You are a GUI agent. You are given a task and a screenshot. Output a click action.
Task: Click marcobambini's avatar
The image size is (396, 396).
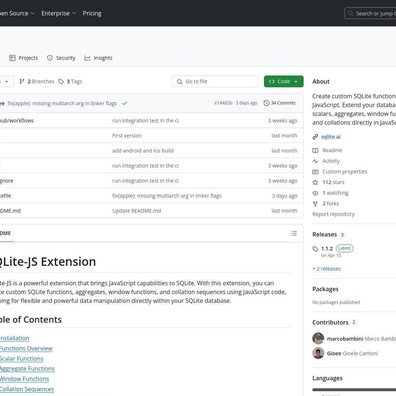[x=318, y=338]
